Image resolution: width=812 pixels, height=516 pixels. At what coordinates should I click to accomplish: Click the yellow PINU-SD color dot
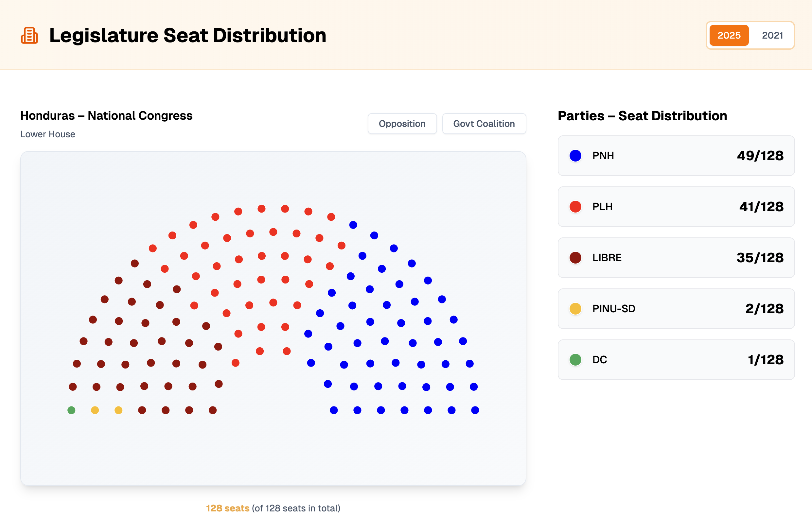pos(575,308)
